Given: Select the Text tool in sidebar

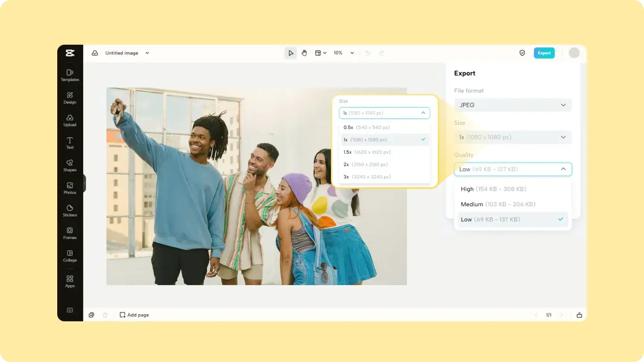Looking at the screenshot, I should (x=70, y=143).
